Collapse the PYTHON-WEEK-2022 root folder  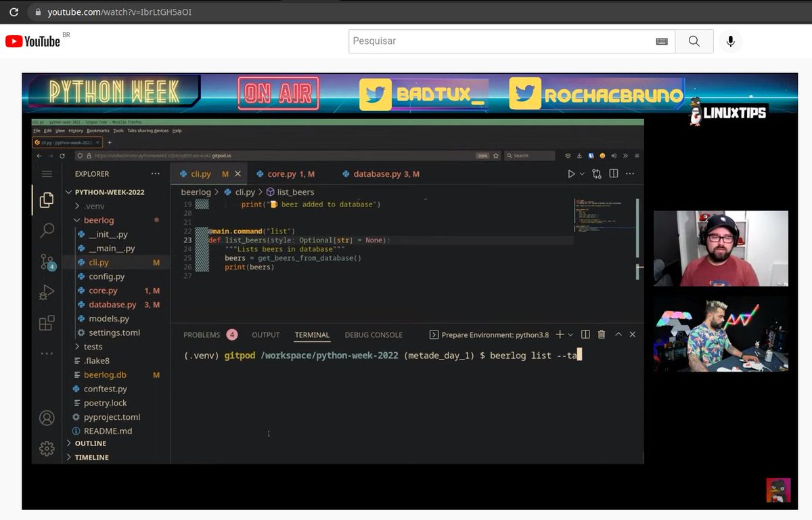coord(110,192)
